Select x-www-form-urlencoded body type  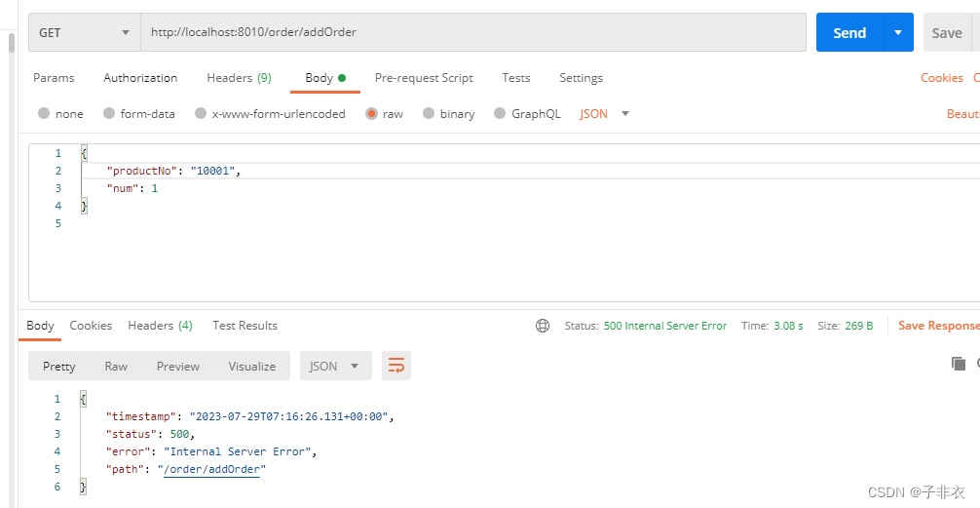tap(270, 114)
